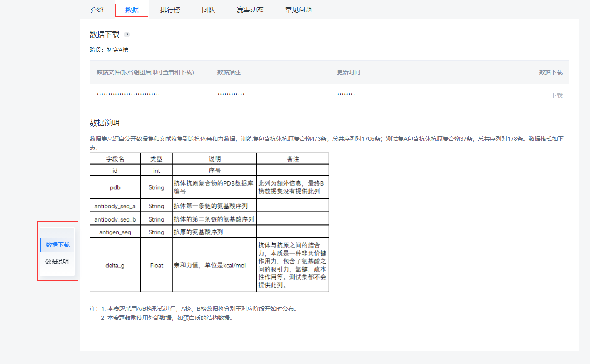Click note 2 about 外部数据
The height and width of the screenshot is (364, 590).
pos(168,318)
